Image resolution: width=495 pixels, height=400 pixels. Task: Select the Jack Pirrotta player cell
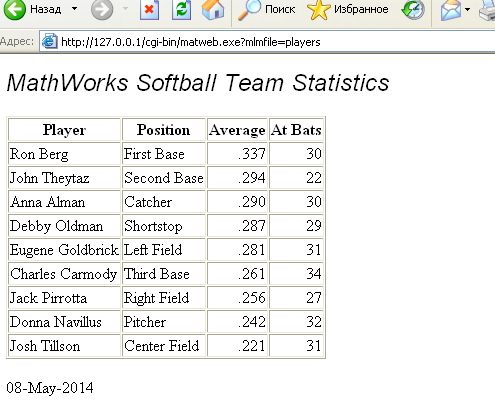[64, 298]
